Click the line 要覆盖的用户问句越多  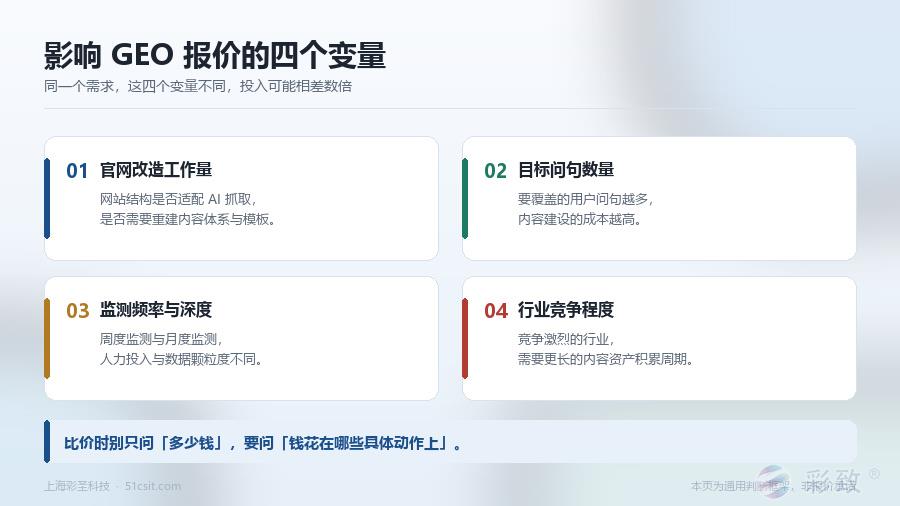(x=585, y=199)
